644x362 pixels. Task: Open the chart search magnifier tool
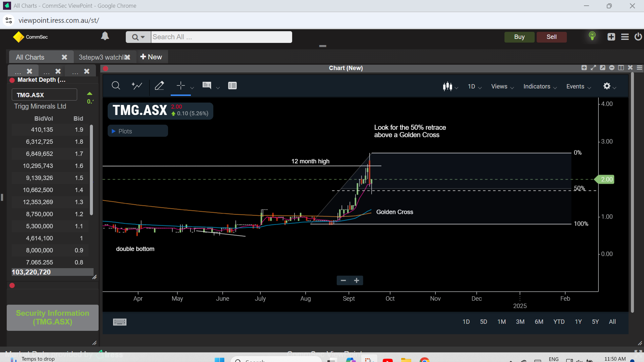[116, 86]
